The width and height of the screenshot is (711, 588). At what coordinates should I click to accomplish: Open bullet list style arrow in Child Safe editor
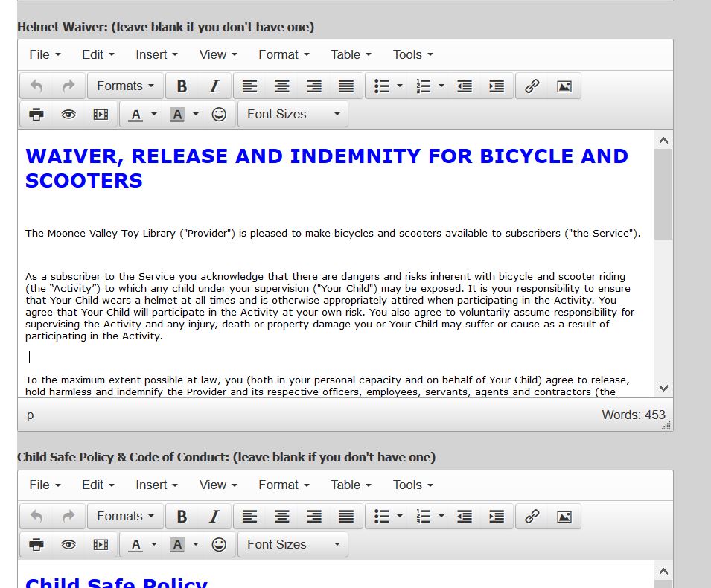click(x=400, y=517)
